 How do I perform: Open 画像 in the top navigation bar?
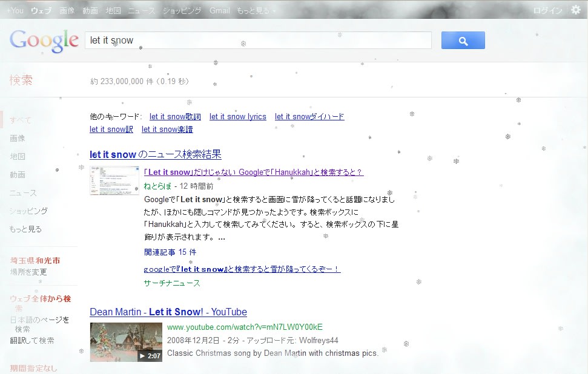click(67, 10)
